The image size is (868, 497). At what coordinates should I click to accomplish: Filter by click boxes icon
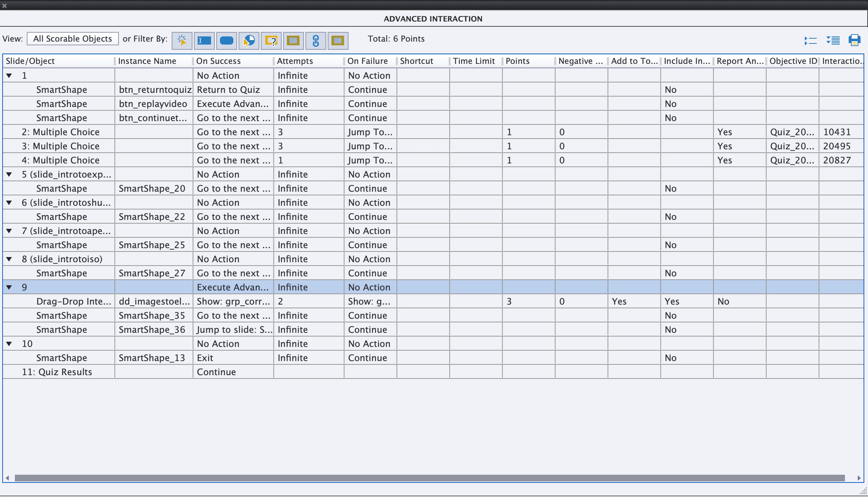point(182,40)
